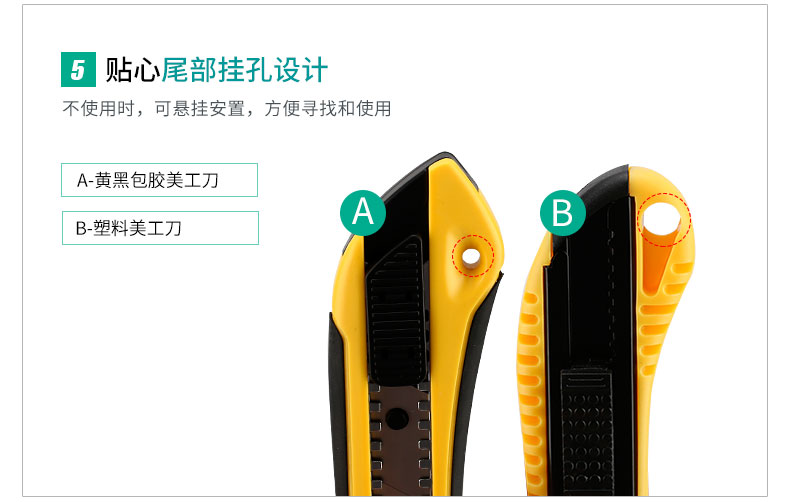
Task: Click the green number 5 badge
Action: [78, 70]
